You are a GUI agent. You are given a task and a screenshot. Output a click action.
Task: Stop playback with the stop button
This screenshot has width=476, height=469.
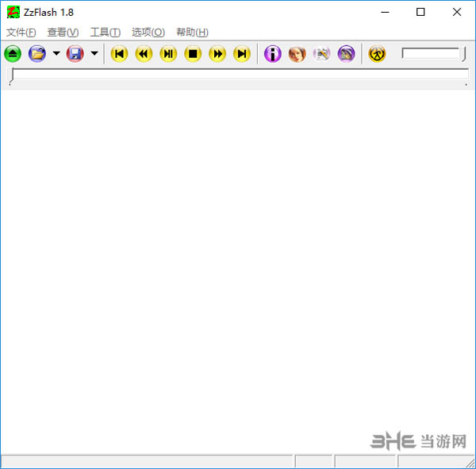pyautogui.click(x=193, y=54)
